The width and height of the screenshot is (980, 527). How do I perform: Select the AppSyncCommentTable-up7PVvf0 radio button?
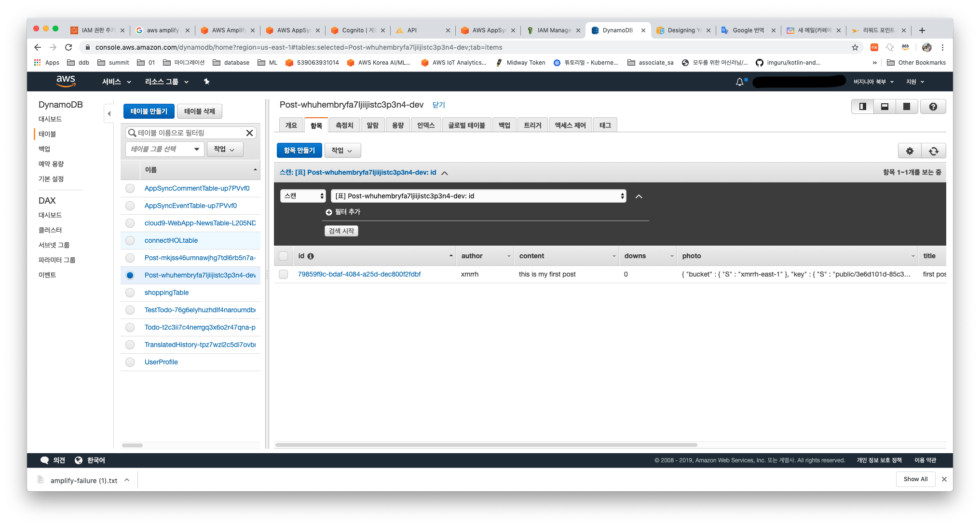[129, 188]
